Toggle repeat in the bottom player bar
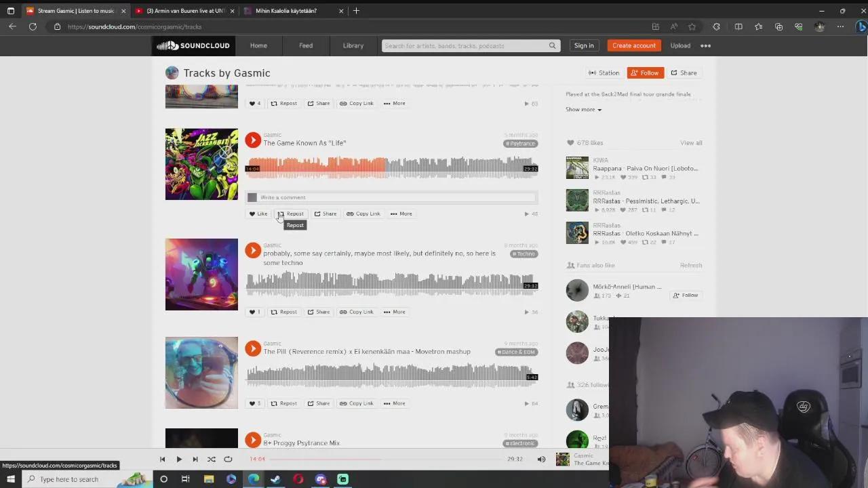Image resolution: width=868 pixels, height=488 pixels. tap(228, 459)
